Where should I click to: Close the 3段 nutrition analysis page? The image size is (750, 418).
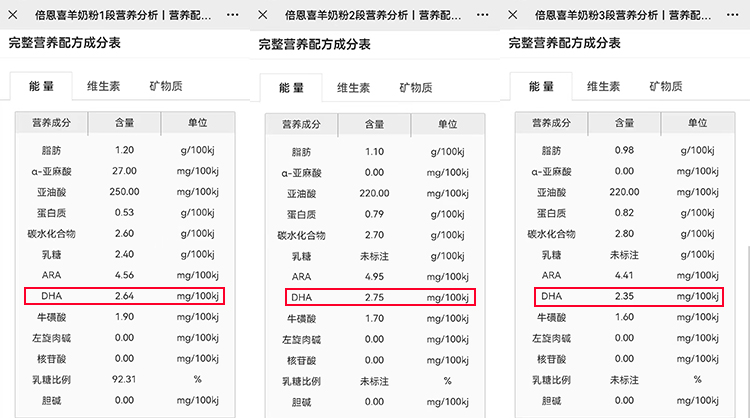coord(513,16)
